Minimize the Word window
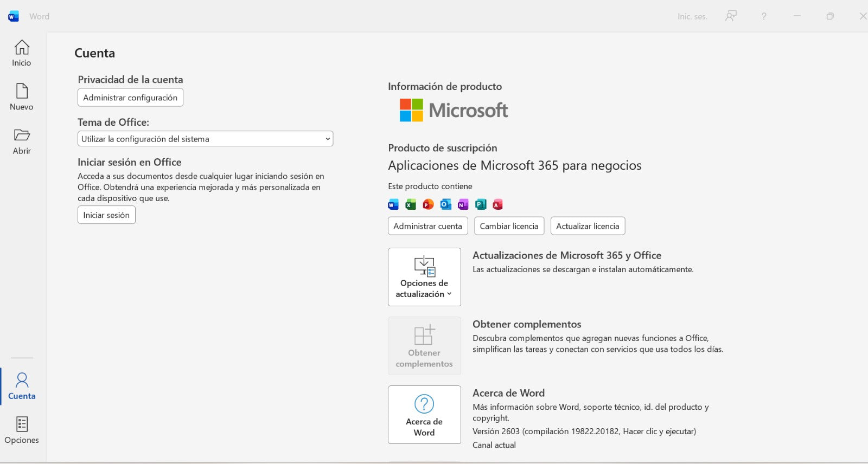 coord(797,16)
